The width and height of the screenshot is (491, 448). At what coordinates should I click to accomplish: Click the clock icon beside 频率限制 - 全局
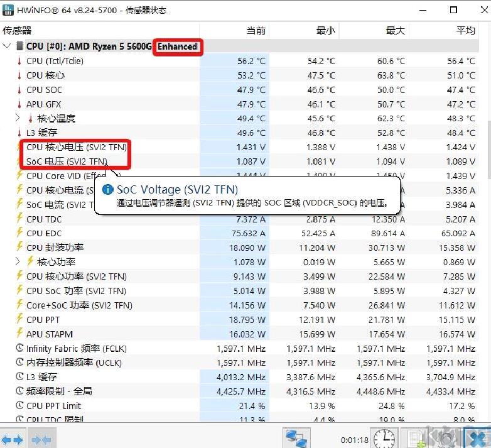pyautogui.click(x=19, y=391)
